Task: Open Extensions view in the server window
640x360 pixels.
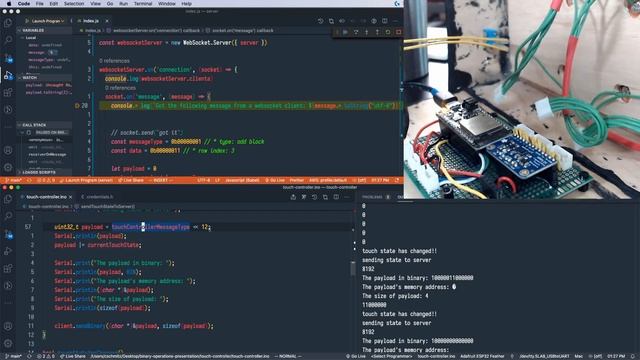Action: pos(8,93)
